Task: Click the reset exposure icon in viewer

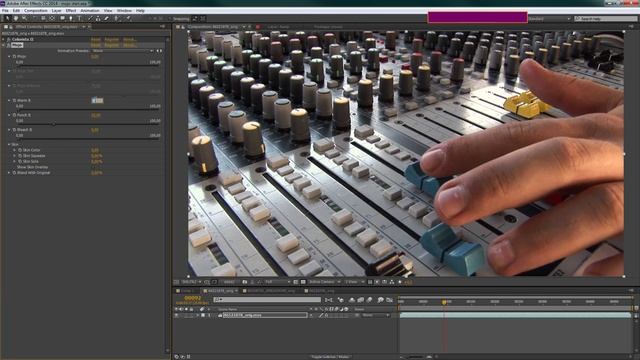Action: (x=400, y=282)
